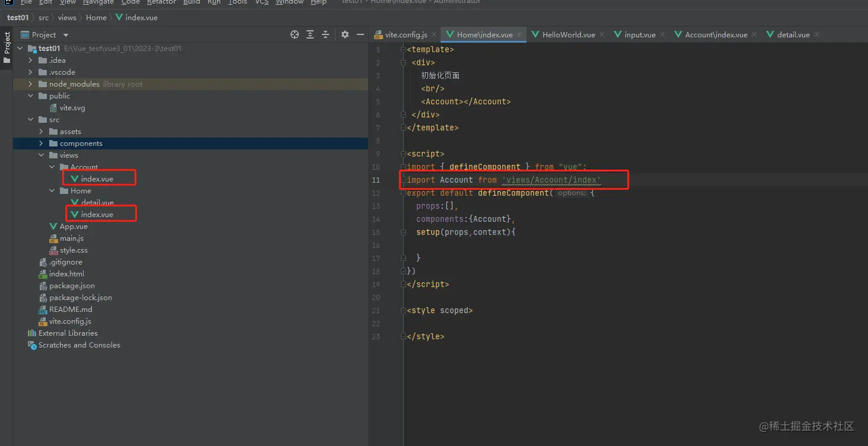Click src in the breadcrumb bar
Viewport: 868px width, 446px height.
pos(44,18)
